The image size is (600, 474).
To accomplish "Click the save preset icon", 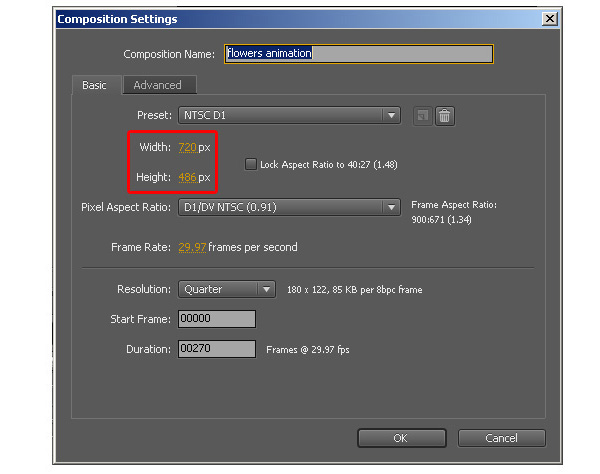I will (x=422, y=116).
